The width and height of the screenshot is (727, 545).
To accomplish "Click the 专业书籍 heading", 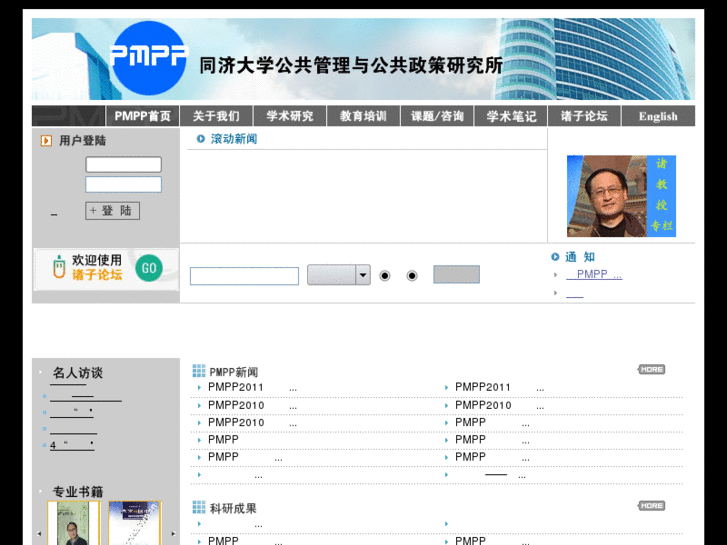I will tap(78, 492).
